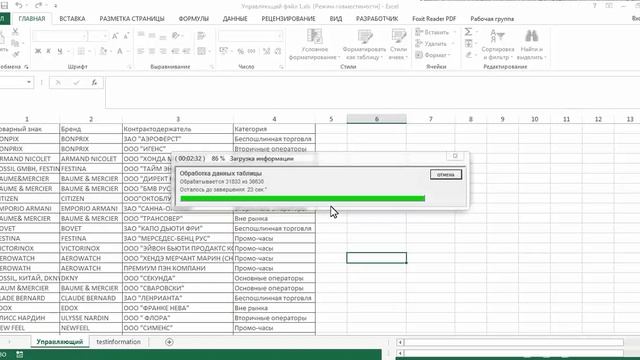
Task: Click the accounting currency format icon
Action: [x=223, y=51]
